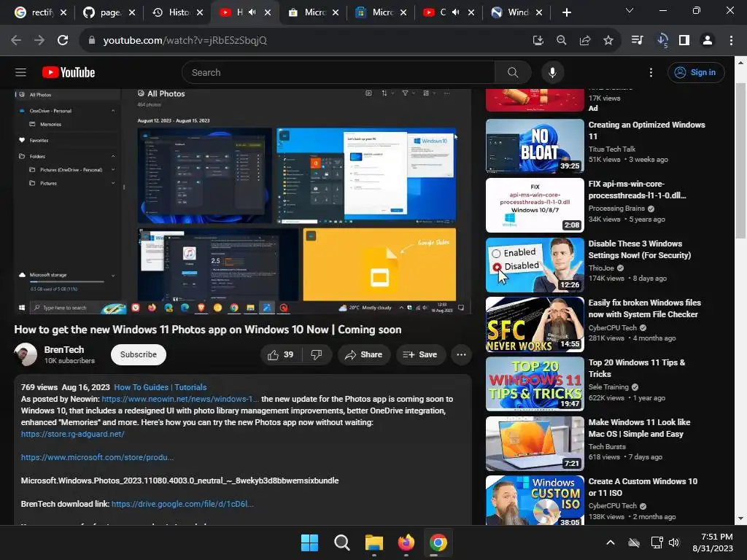This screenshot has height=560, width=747.
Task: Open YouTube settings three-dot menu
Action: click(651, 72)
